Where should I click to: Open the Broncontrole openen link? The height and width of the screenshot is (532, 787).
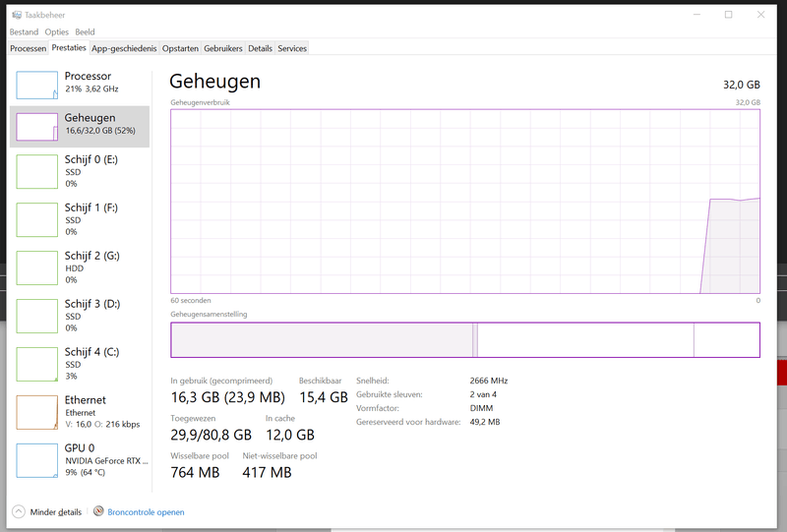146,512
